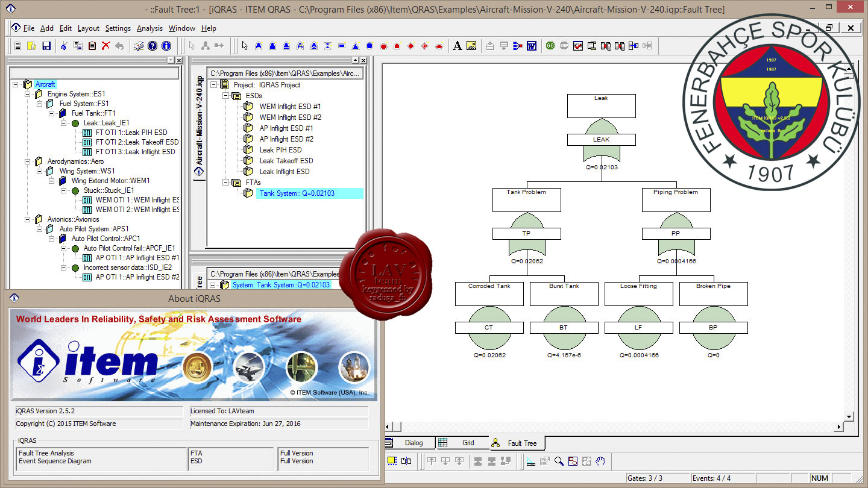Click the magnifier zoom icon
The height and width of the screenshot is (488, 868).
coord(559,461)
